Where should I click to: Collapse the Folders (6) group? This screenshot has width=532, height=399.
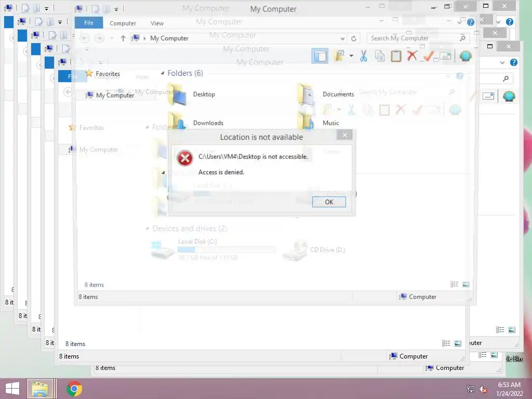[163, 73]
